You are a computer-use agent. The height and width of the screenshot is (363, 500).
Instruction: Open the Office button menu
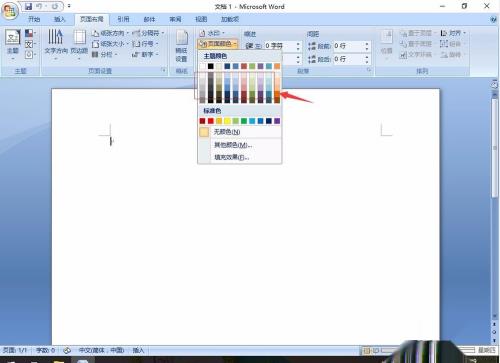10,11
